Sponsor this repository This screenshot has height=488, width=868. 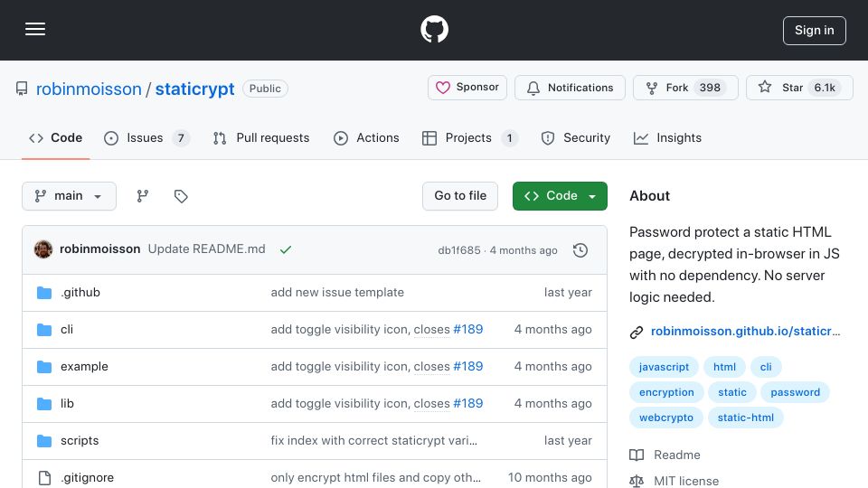pos(467,88)
